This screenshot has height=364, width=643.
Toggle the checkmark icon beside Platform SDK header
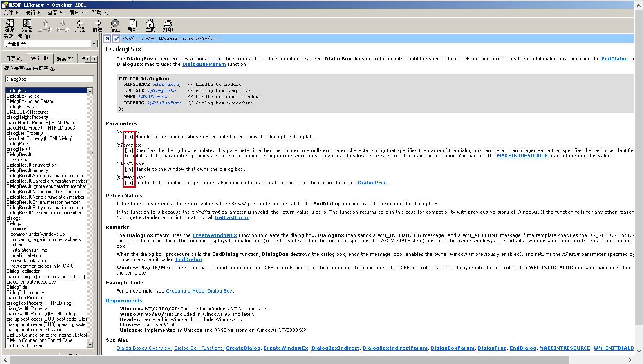click(116, 39)
